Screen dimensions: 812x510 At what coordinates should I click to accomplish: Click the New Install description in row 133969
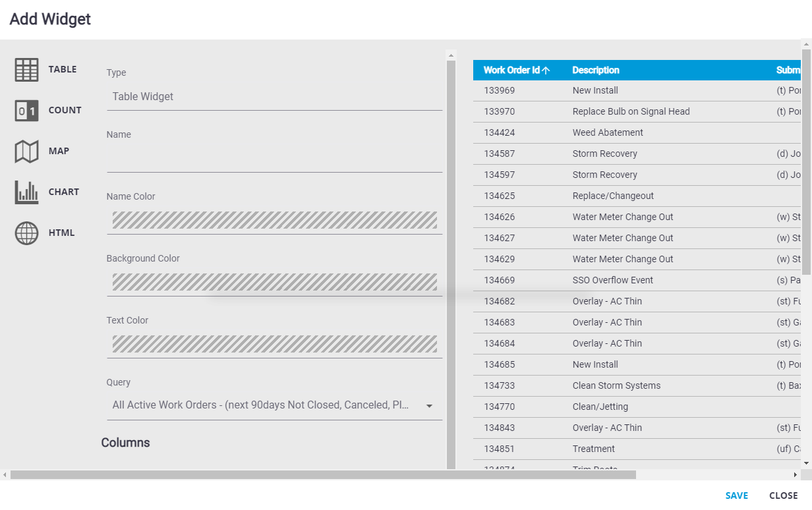[x=595, y=91]
